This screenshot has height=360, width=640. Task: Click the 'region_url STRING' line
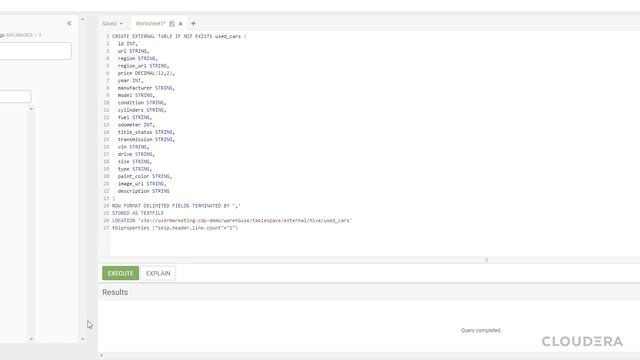[x=143, y=66]
